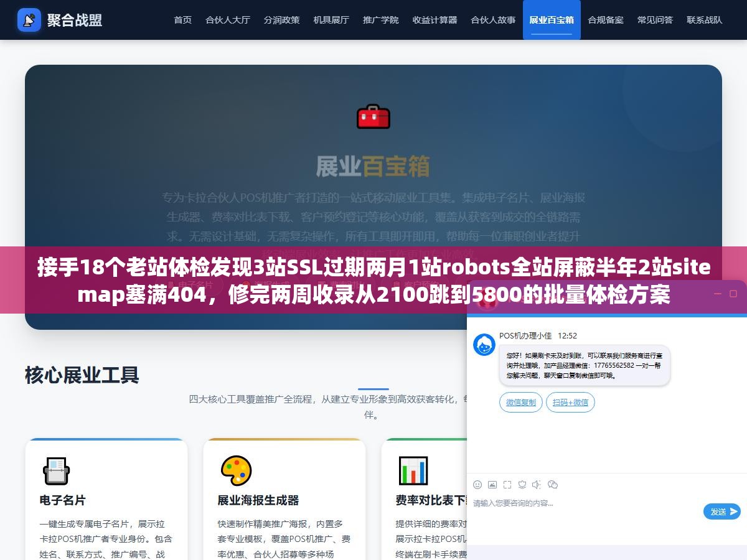This screenshot has width=747, height=560.
Task: Open the 聚合战盟 brand name link
Action: 75,20
